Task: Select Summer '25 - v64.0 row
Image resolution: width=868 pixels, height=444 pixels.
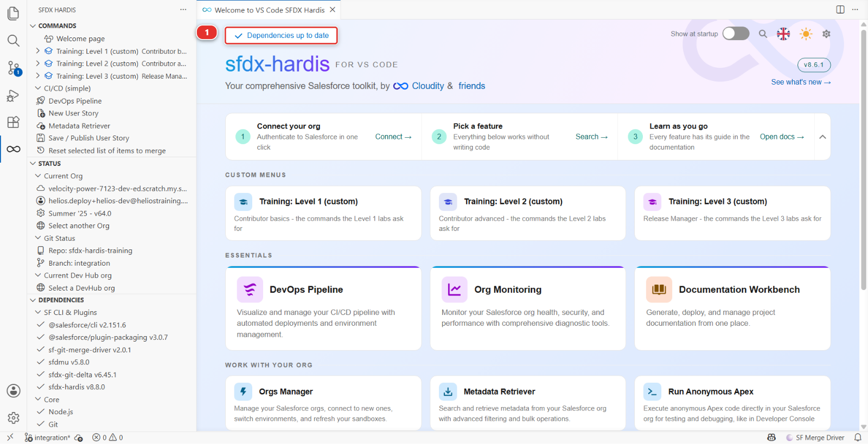Action: (112, 213)
